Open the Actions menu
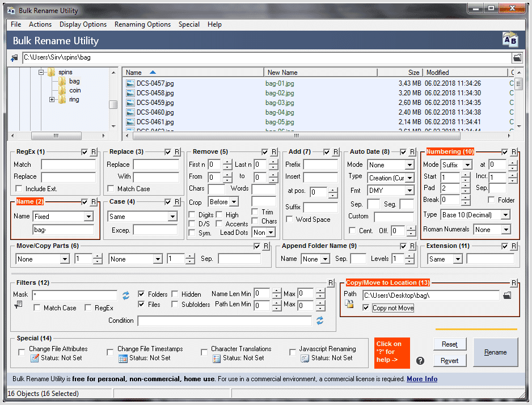The height and width of the screenshot is (405, 532). tap(40, 24)
